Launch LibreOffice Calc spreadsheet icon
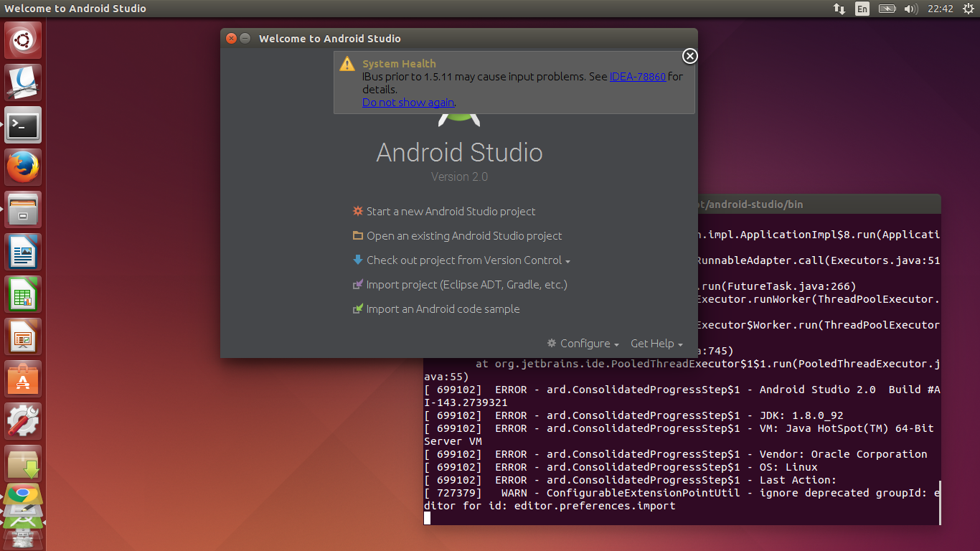This screenshot has height=551, width=980. (24, 294)
